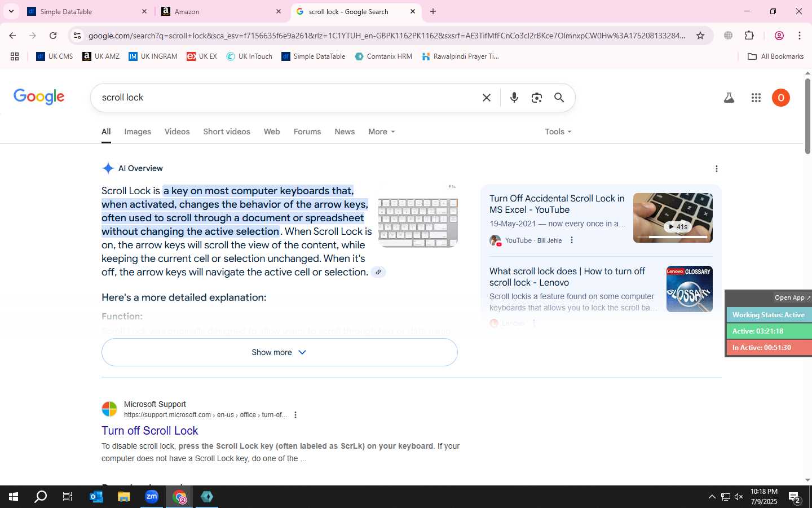Switch to the Amazon tab
The height and width of the screenshot is (508, 812).
(221, 11)
